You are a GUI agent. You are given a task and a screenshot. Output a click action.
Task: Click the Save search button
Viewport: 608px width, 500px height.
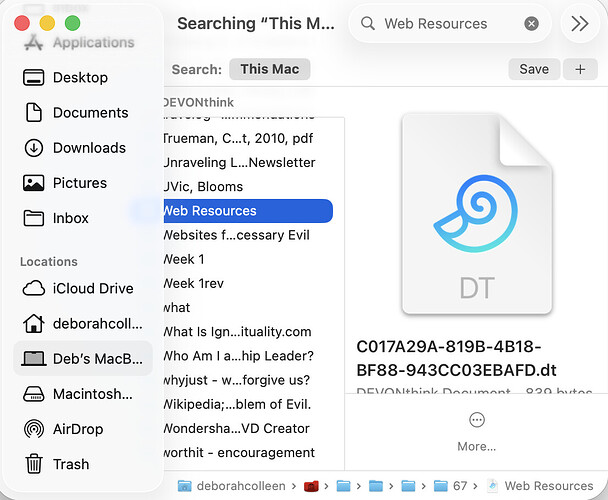(x=534, y=69)
